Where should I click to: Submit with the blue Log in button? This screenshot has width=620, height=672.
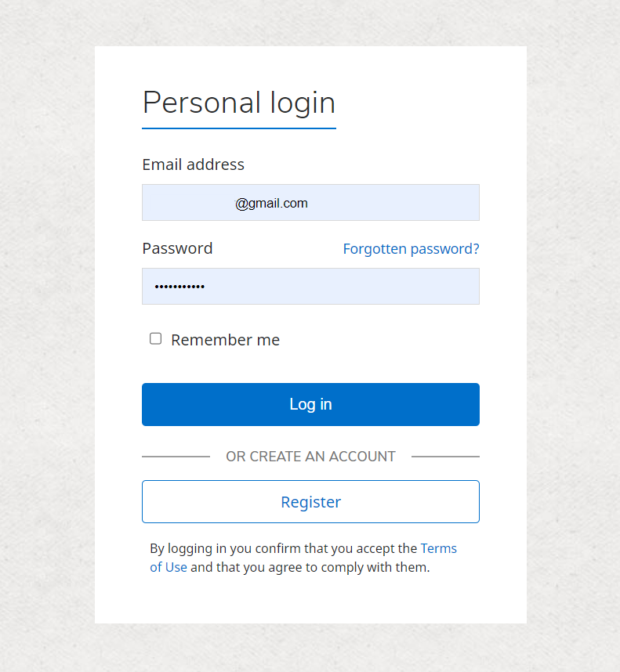point(310,405)
